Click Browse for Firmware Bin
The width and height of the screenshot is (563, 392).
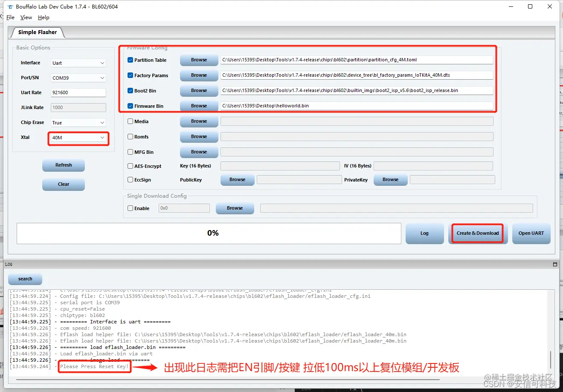coord(199,106)
